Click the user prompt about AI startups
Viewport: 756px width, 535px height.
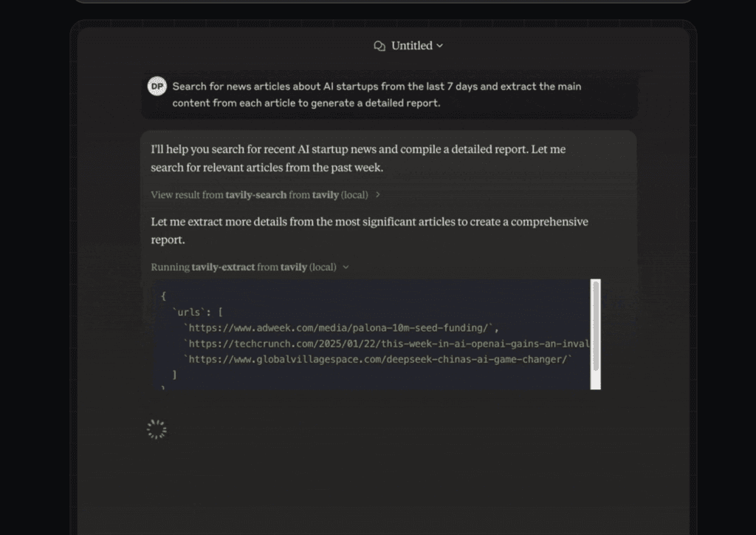coord(377,95)
